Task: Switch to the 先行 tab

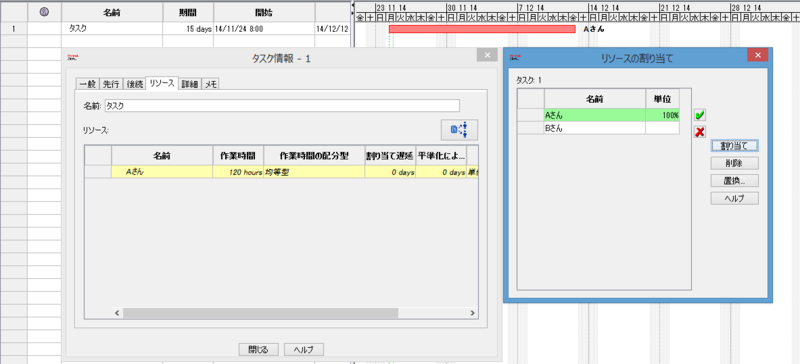Action: (x=111, y=84)
